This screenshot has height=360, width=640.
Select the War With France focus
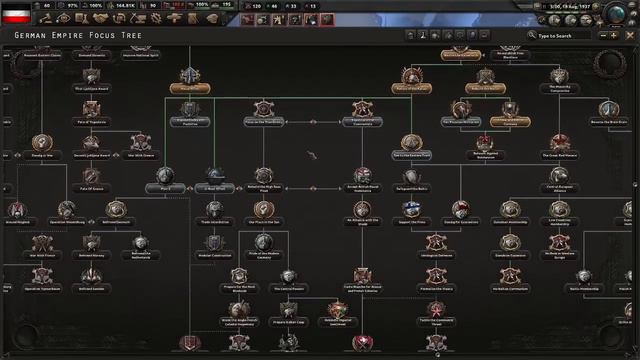tap(42, 247)
